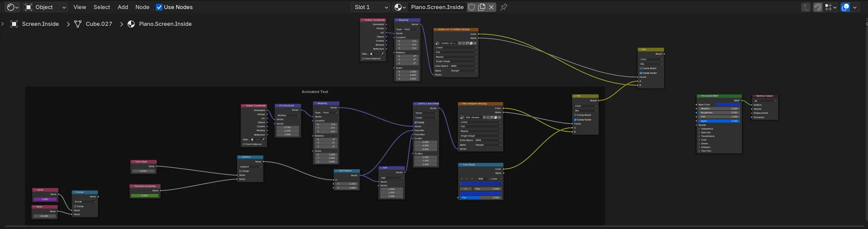Viewport: 868px width, 229px height.
Task: Browse images in the title-marquee-text.png node
Action: click(x=463, y=118)
